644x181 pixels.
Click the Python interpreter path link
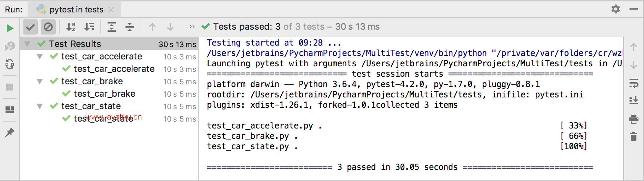[x=347, y=53]
